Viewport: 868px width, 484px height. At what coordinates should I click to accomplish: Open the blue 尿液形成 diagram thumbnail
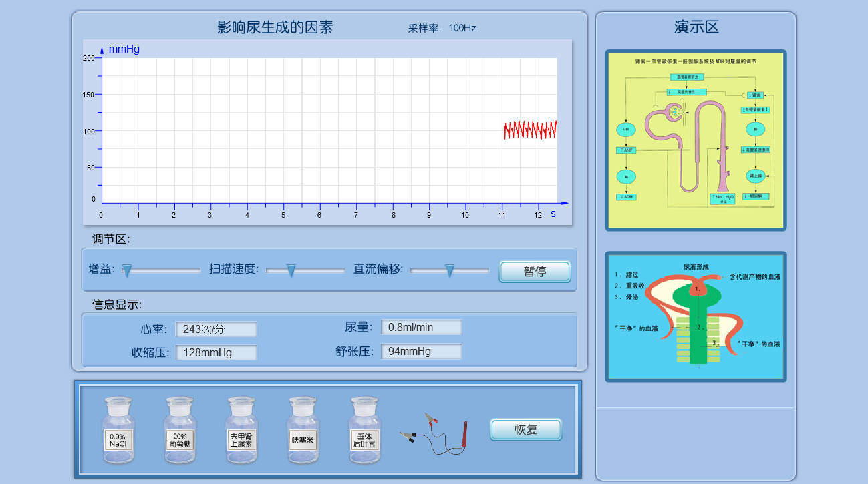696,316
